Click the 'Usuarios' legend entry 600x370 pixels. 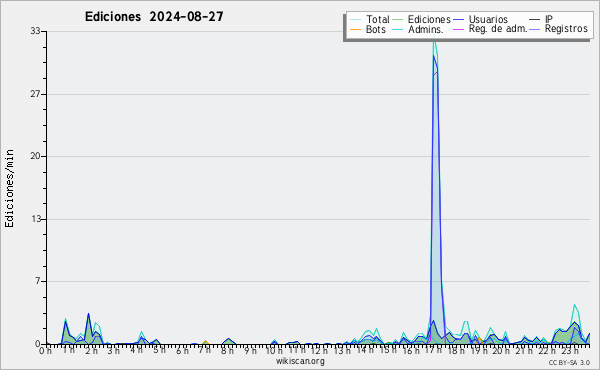pyautogui.click(x=488, y=19)
